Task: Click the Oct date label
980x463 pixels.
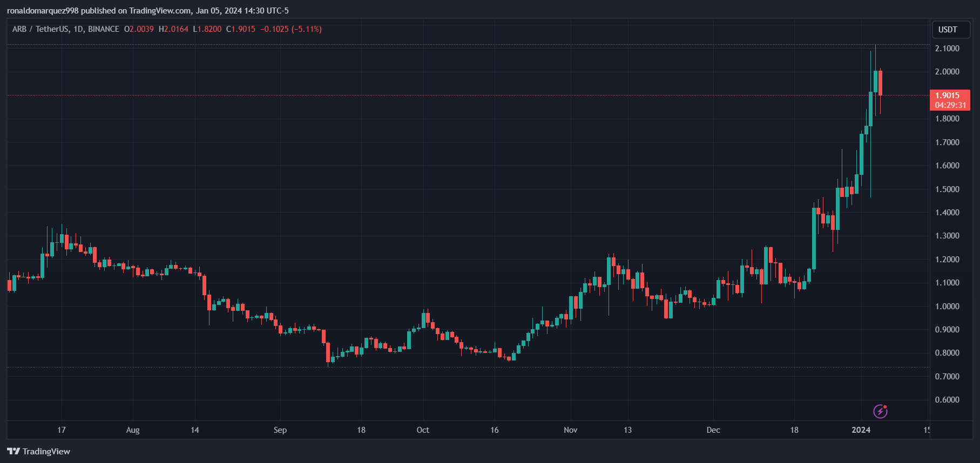Action: coord(423,430)
